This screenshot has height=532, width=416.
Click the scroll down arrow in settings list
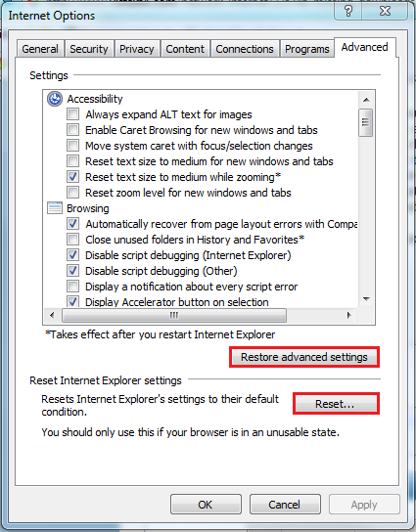coord(366,299)
